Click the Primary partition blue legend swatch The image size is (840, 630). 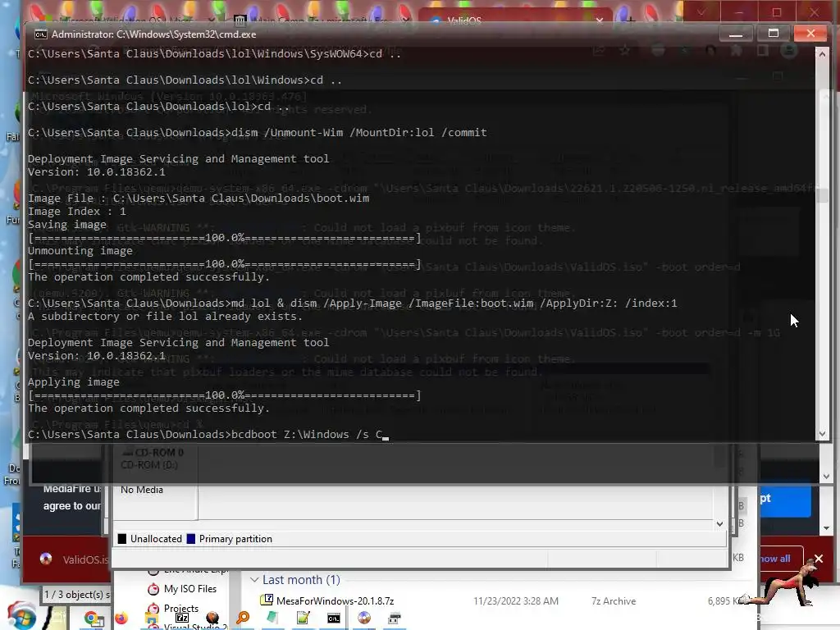coord(190,539)
